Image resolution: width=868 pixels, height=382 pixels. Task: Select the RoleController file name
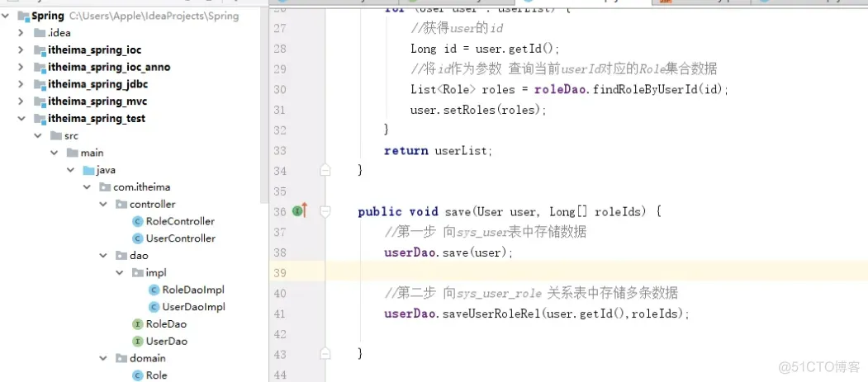click(181, 222)
